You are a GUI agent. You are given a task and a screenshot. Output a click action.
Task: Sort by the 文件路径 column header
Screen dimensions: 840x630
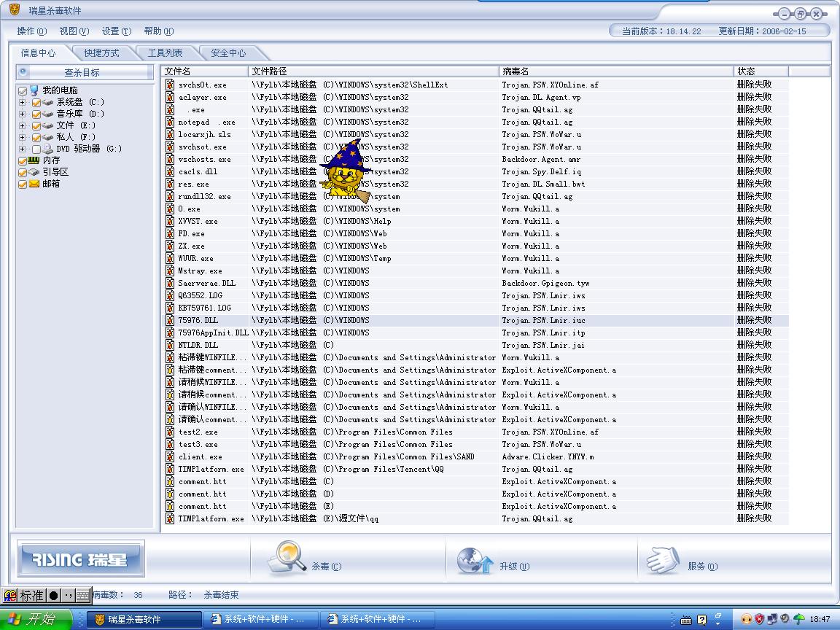374,71
